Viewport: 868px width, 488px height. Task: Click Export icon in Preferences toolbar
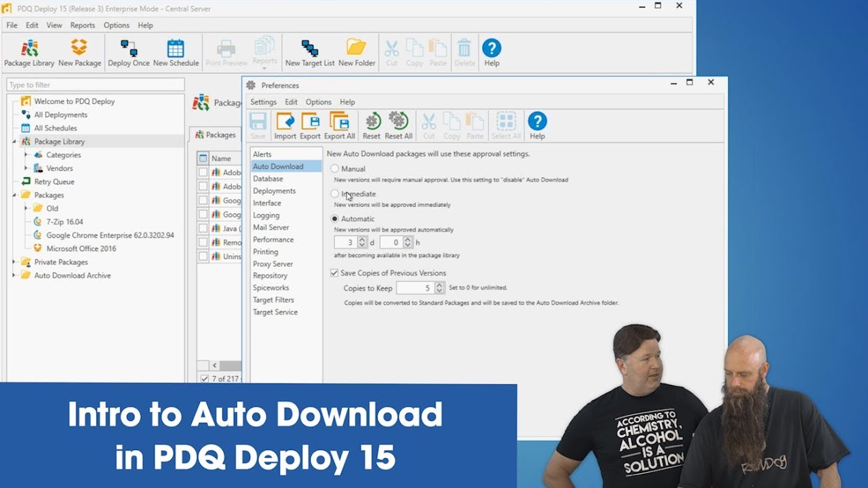tap(310, 126)
